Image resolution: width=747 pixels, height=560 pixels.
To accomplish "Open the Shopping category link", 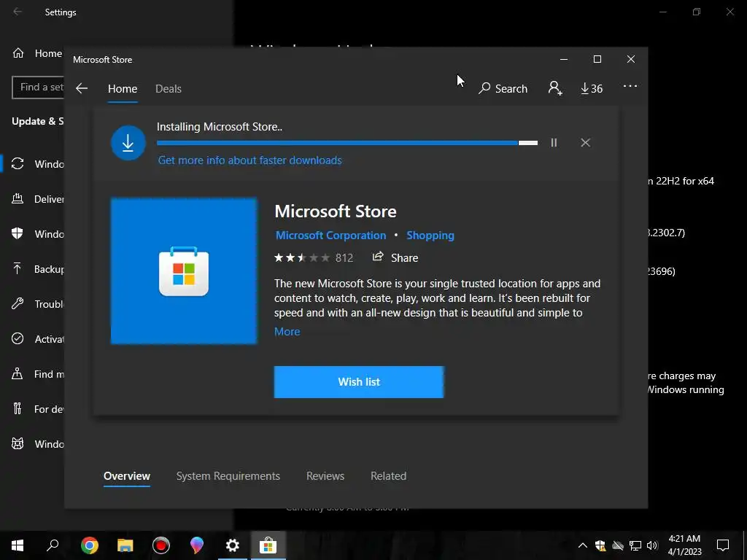I will 430,236.
